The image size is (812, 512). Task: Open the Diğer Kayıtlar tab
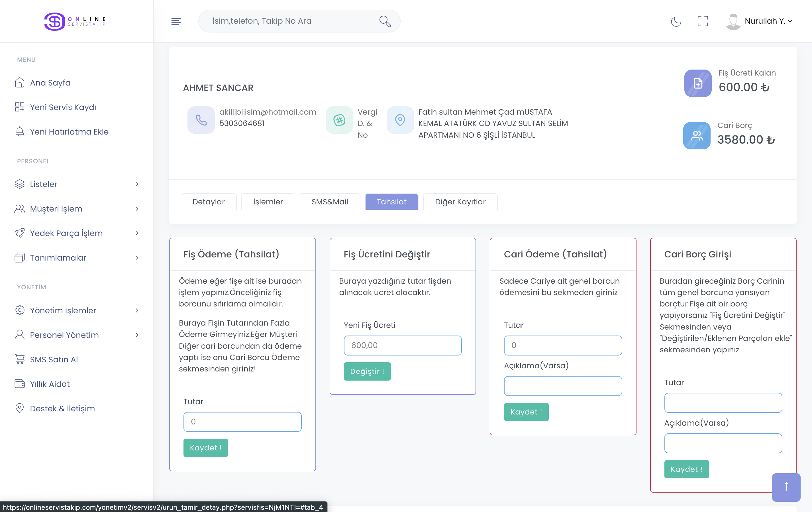point(460,202)
